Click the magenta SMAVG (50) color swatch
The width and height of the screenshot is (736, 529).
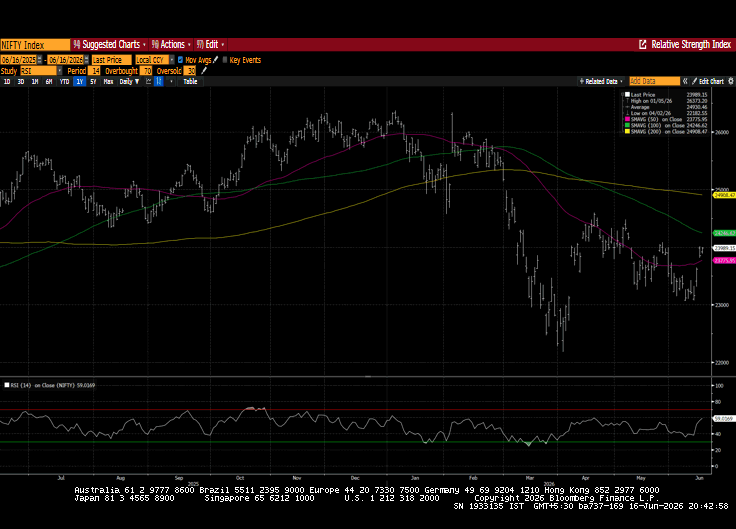627,119
